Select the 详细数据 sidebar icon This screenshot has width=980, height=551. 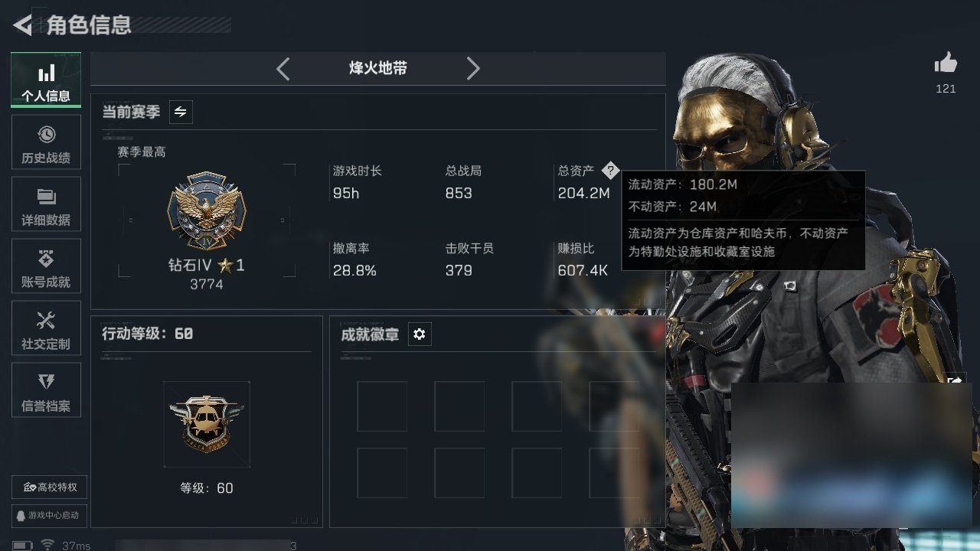[x=46, y=204]
